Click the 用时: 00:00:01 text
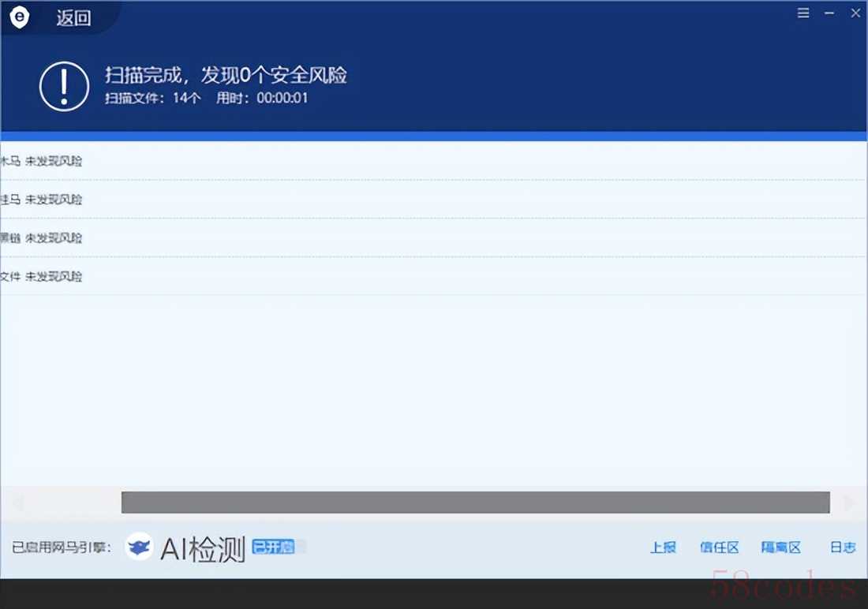868x609 pixels. (x=262, y=98)
